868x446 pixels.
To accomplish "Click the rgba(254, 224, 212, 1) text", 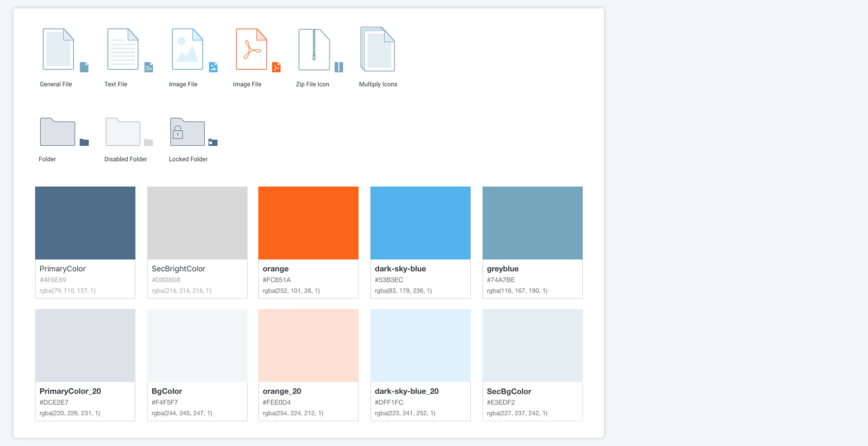I will (293, 413).
